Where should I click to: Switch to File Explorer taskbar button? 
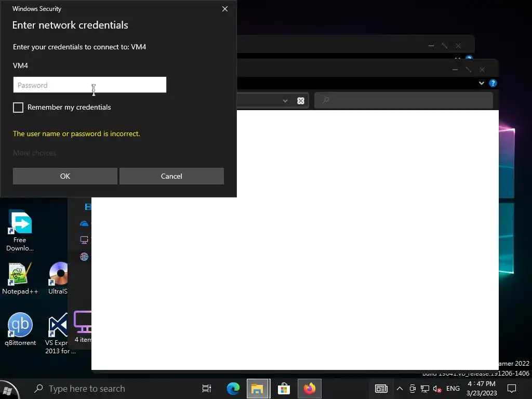(258, 389)
